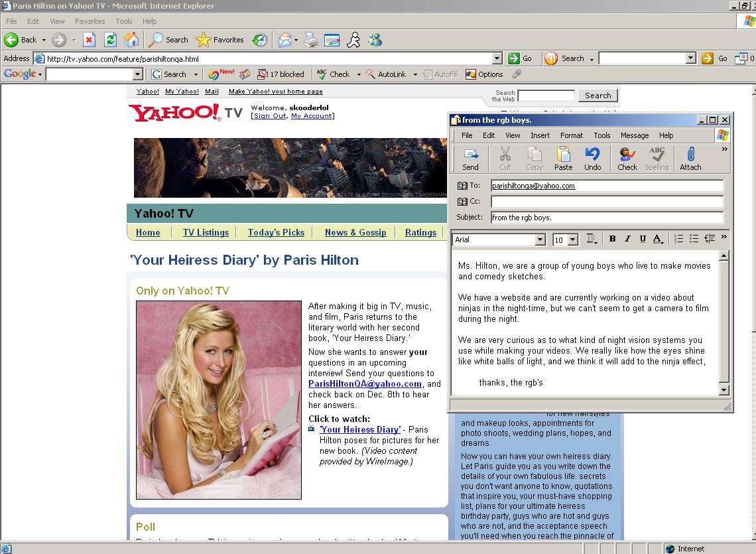Screen dimensions: 756x554
Task: Click the browser Home icon
Action: (x=132, y=40)
